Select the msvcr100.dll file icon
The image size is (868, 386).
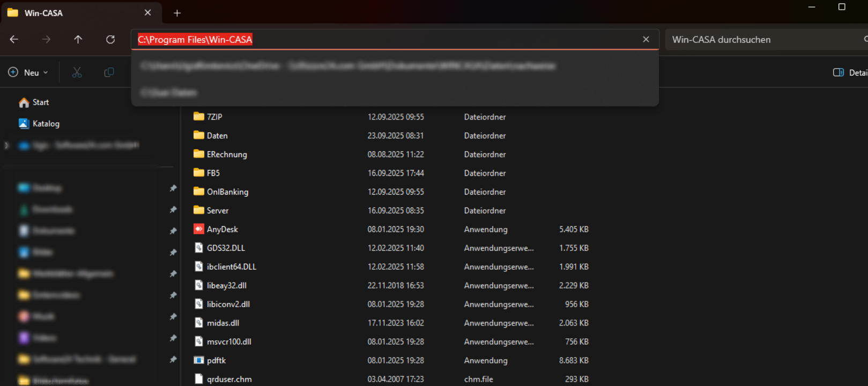click(199, 342)
